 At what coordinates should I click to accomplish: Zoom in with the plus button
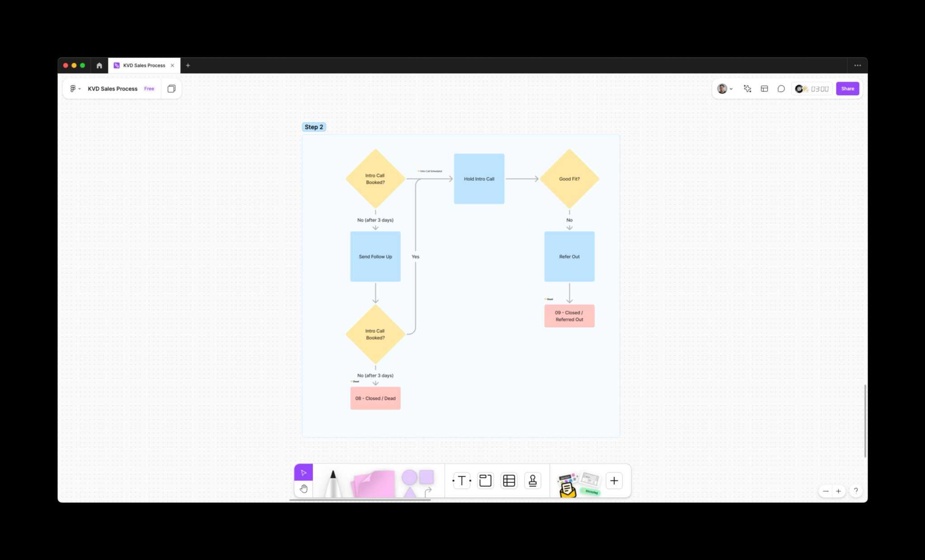point(838,491)
